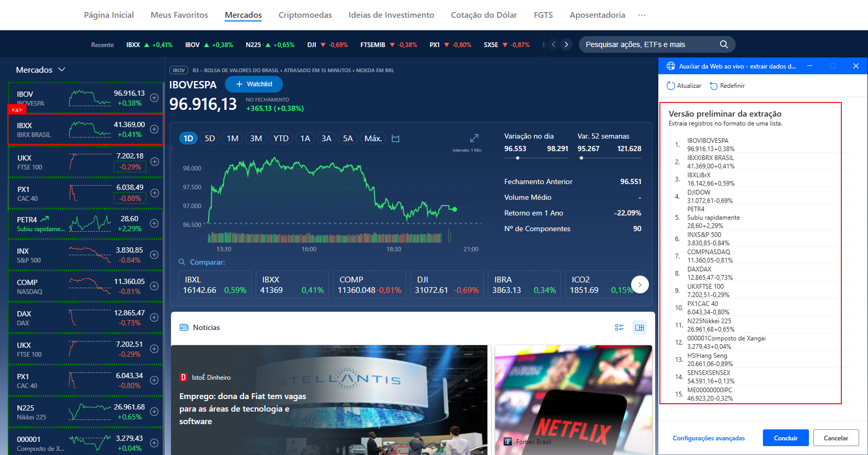
Task: Click the Concluir button
Action: point(785,438)
